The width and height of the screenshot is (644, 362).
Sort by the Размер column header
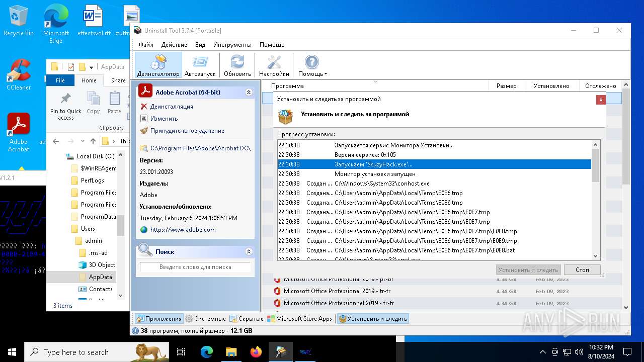[x=506, y=86]
